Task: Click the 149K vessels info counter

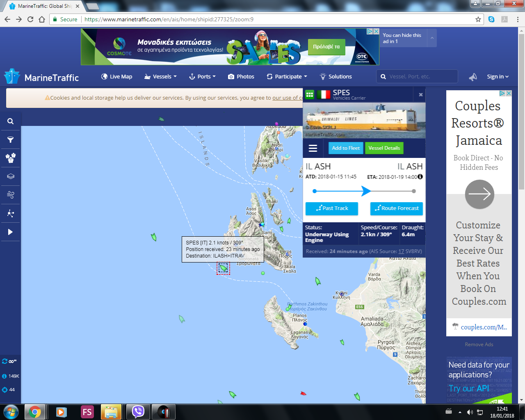Action: [x=11, y=376]
